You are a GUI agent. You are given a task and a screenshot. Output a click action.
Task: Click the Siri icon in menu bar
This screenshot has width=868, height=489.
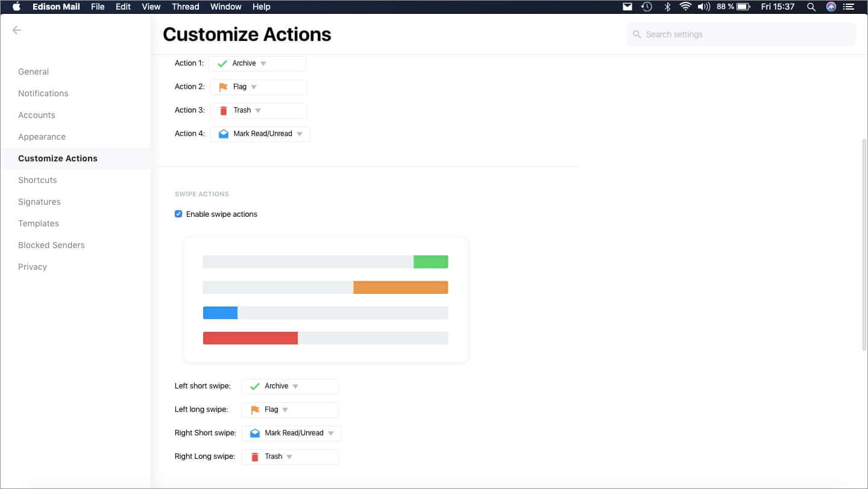point(831,7)
